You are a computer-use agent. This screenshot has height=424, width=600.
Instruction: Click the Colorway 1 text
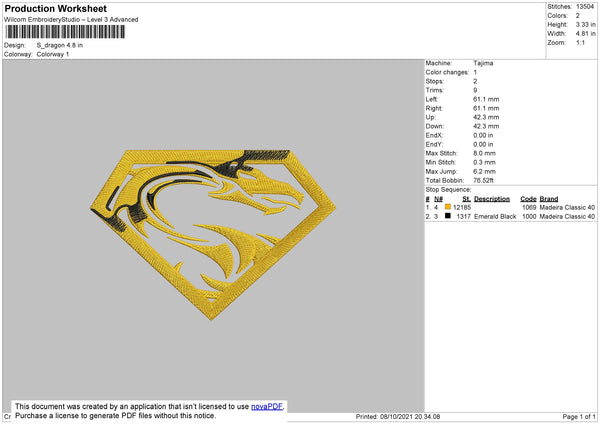click(53, 54)
